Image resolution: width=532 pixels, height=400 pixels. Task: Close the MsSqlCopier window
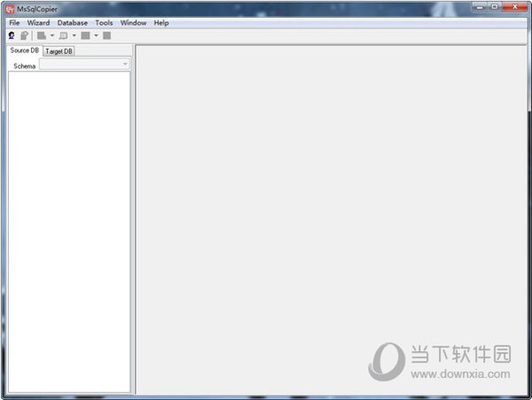coord(514,7)
